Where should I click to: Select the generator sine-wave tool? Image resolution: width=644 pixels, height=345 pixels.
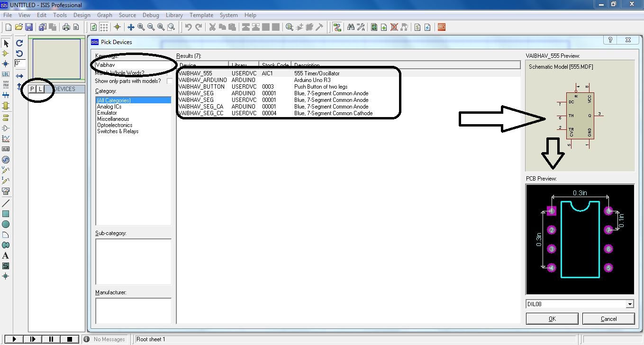(6, 160)
